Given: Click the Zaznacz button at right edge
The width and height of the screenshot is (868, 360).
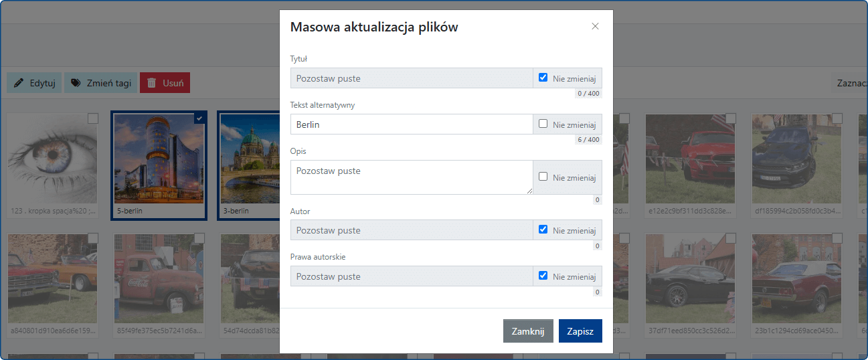Looking at the screenshot, I should point(850,83).
